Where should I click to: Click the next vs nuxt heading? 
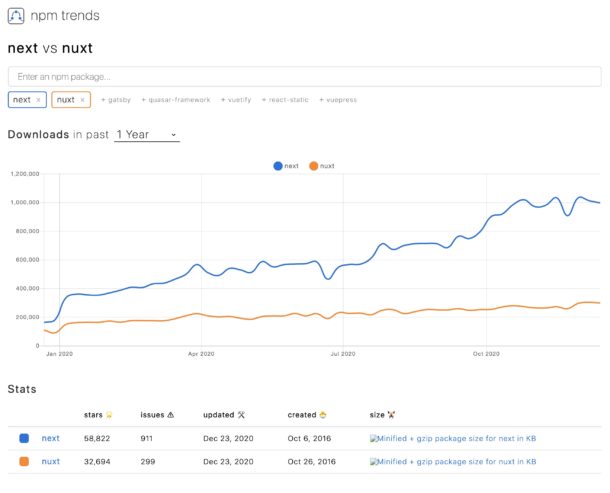click(50, 48)
